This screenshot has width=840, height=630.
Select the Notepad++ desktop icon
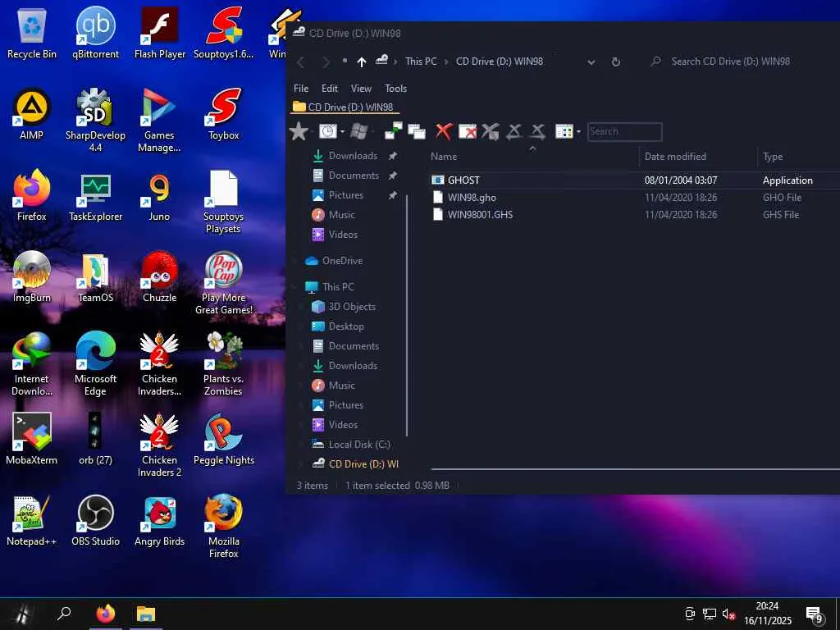(x=32, y=521)
